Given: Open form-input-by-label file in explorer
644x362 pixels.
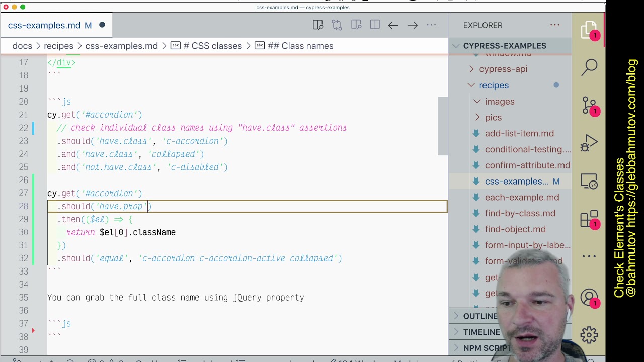Looking at the screenshot, I should click(528, 245).
